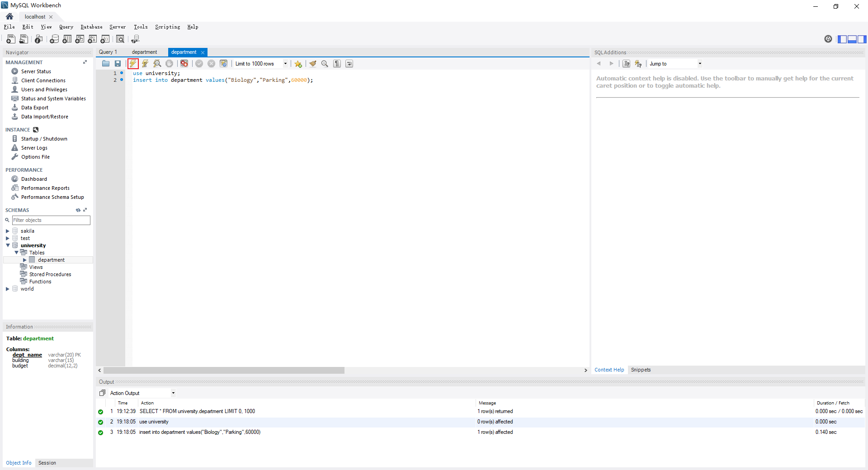Open Server Status page
The image size is (868, 470).
[36, 71]
